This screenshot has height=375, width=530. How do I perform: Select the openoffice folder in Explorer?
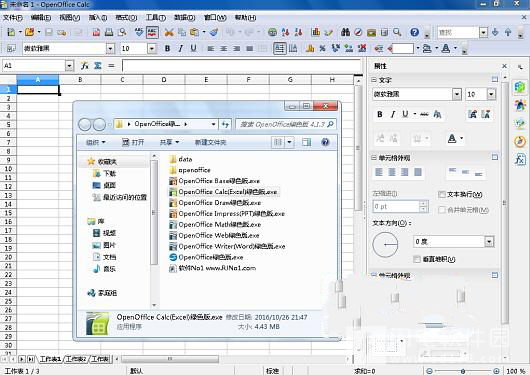[190, 170]
